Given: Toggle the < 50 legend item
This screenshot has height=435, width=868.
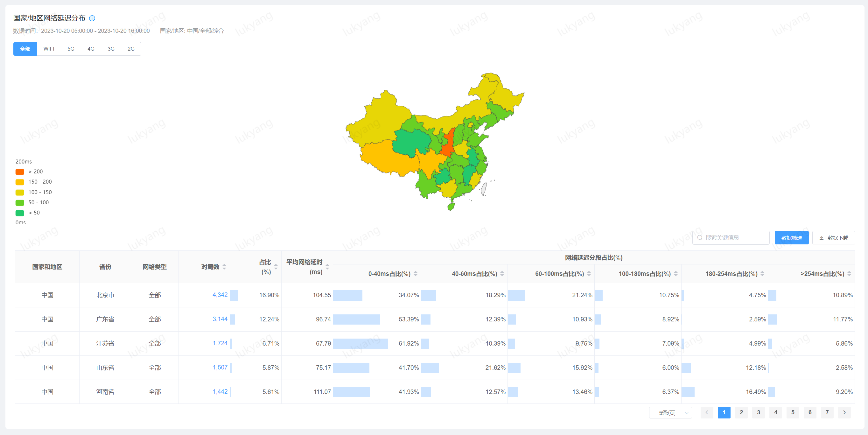Looking at the screenshot, I should [x=20, y=213].
